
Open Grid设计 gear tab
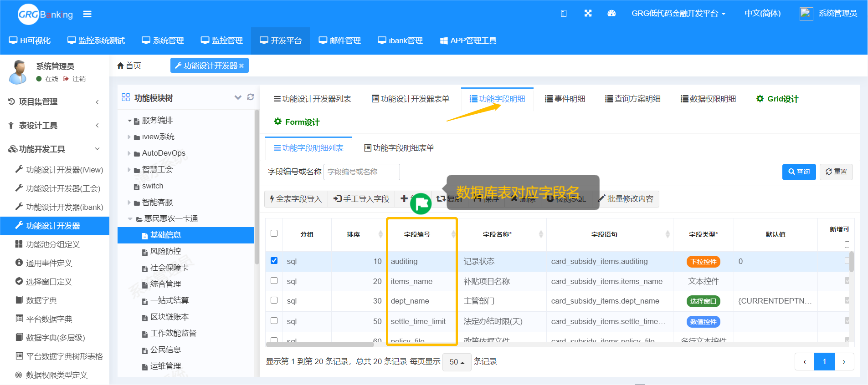pos(777,99)
